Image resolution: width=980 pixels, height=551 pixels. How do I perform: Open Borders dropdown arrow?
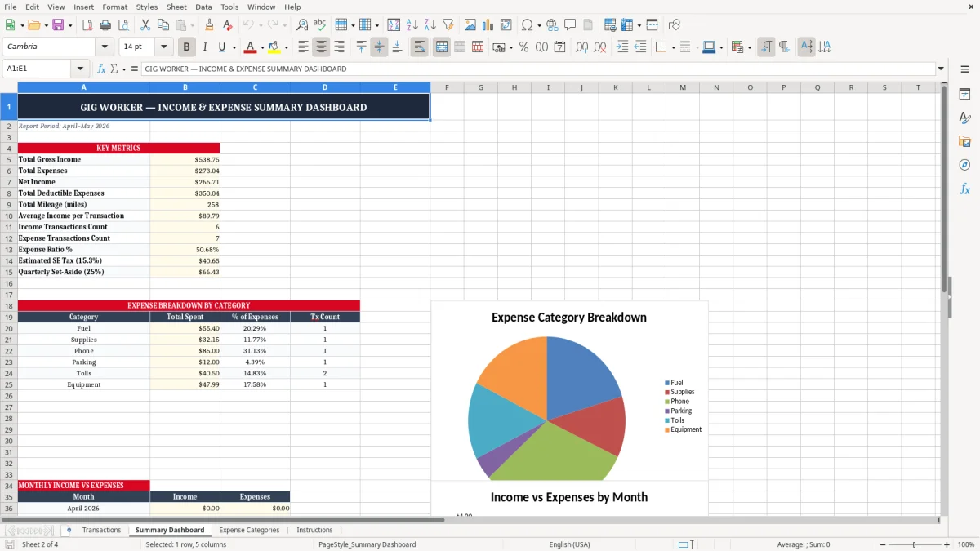click(x=673, y=47)
